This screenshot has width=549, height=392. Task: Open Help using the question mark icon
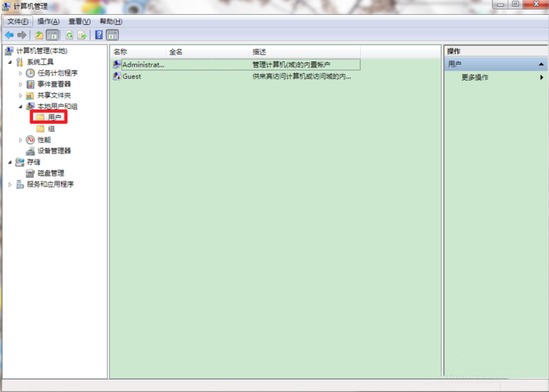(x=99, y=35)
